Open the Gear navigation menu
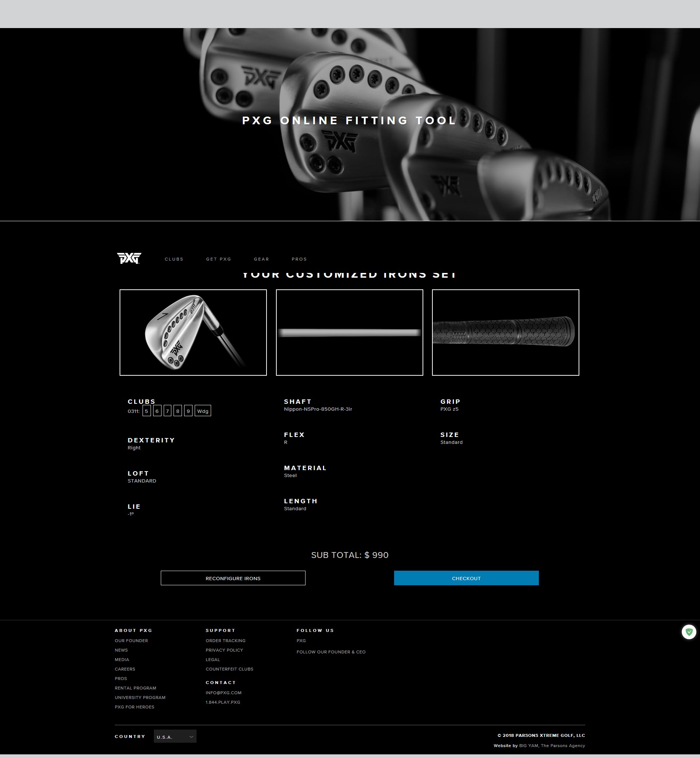700x758 pixels. click(261, 259)
